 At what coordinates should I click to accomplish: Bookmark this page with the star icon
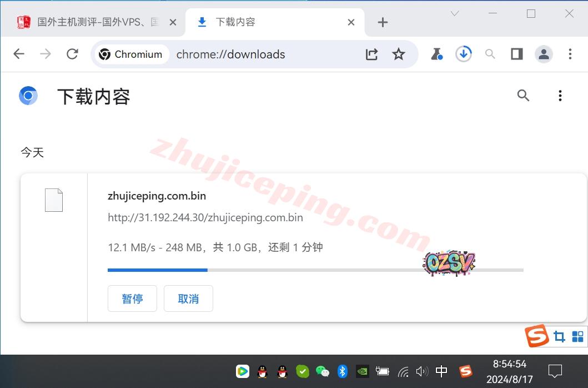399,54
